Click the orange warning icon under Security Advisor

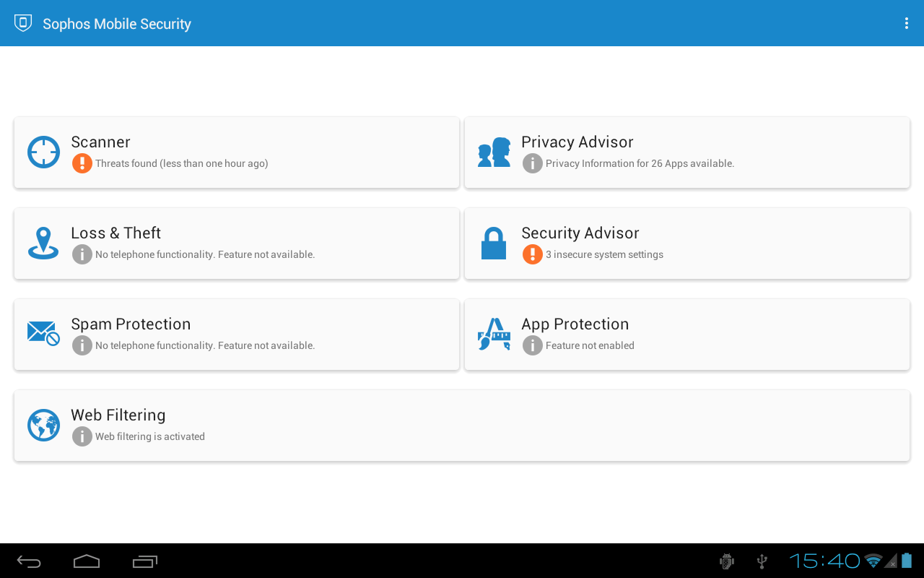533,254
